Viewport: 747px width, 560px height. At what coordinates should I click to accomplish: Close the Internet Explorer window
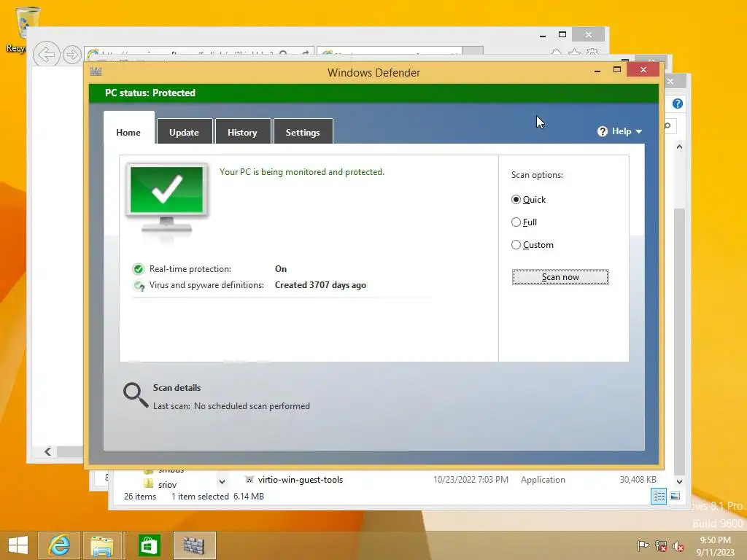point(589,35)
